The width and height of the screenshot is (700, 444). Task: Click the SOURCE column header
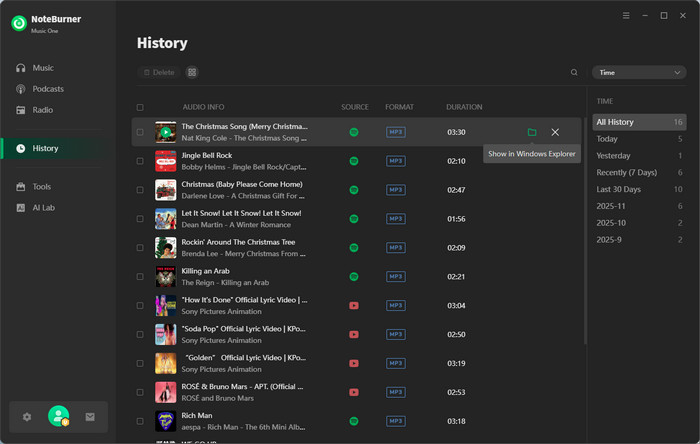pos(355,107)
